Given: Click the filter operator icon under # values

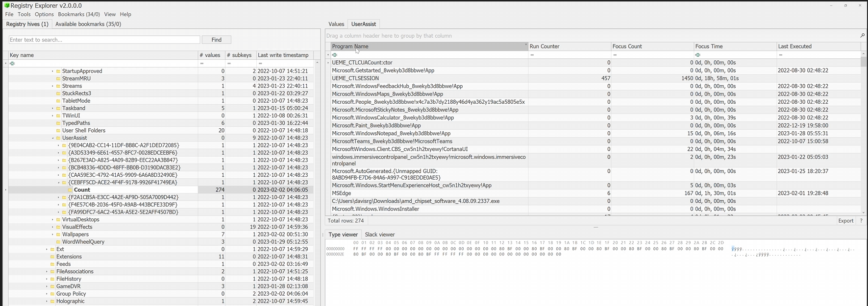Looking at the screenshot, I should coord(201,63).
